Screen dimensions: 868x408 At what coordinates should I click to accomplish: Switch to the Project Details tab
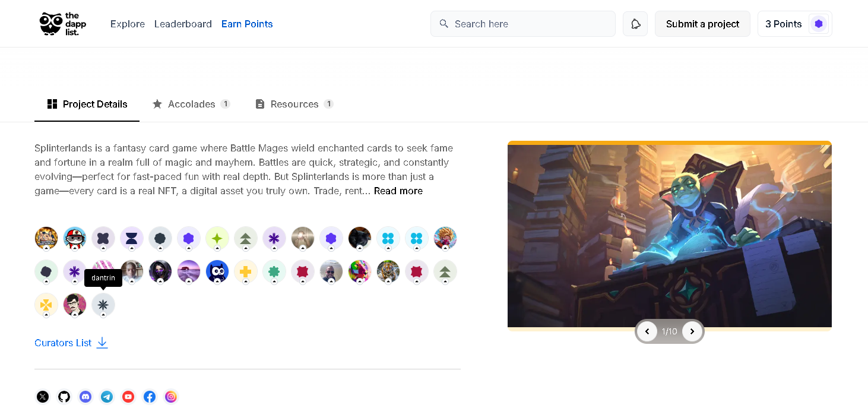click(87, 104)
